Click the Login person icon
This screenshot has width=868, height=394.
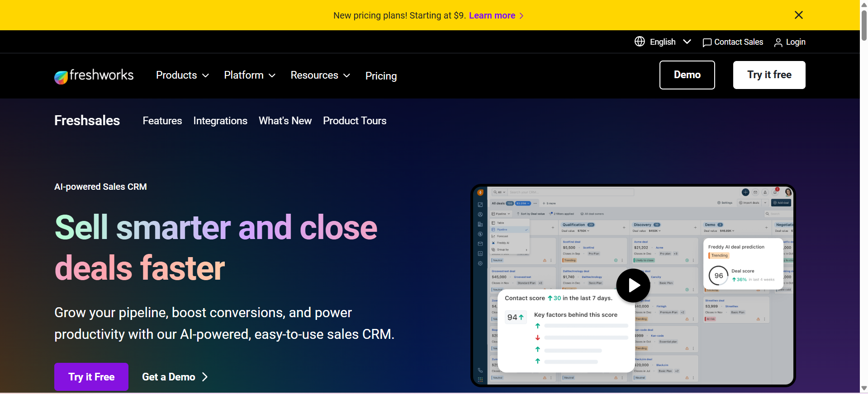point(778,42)
